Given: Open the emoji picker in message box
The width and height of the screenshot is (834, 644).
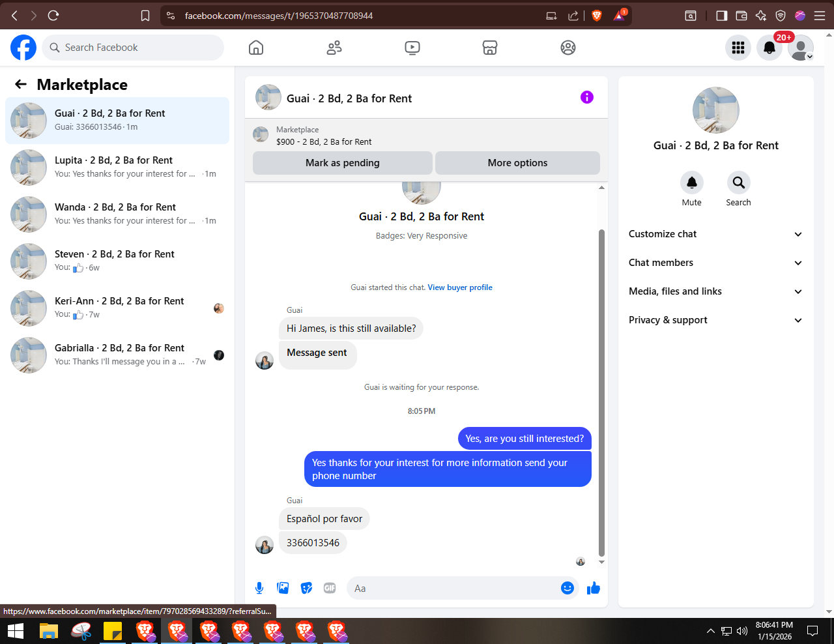Looking at the screenshot, I should pos(568,588).
